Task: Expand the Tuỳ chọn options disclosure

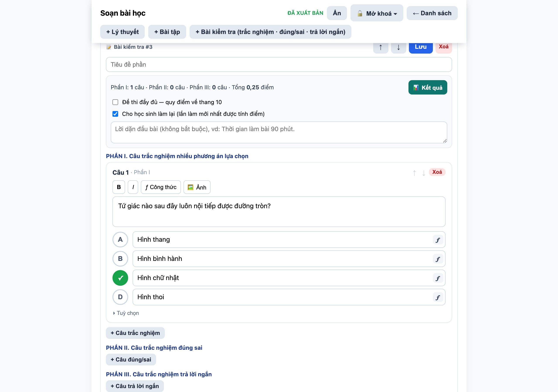Action: [x=126, y=313]
